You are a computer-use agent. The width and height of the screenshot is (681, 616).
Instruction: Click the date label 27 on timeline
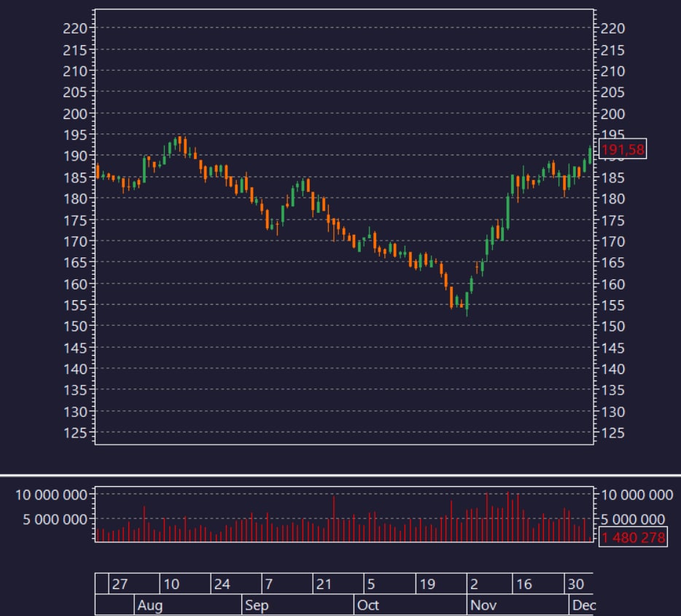(120, 585)
